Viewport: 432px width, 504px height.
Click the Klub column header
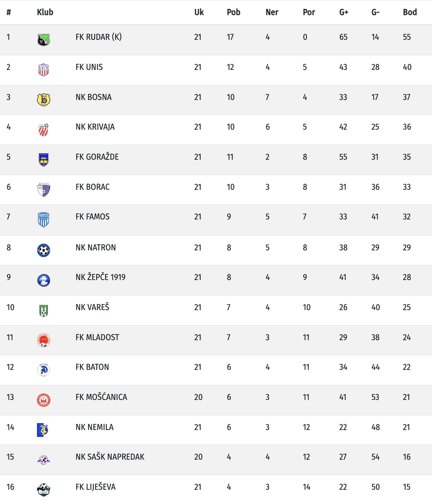click(x=45, y=12)
